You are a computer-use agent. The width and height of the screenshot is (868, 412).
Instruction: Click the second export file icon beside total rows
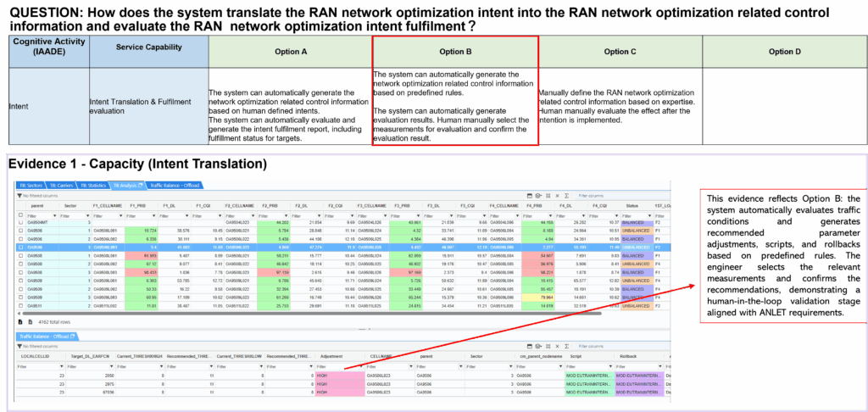[31, 322]
